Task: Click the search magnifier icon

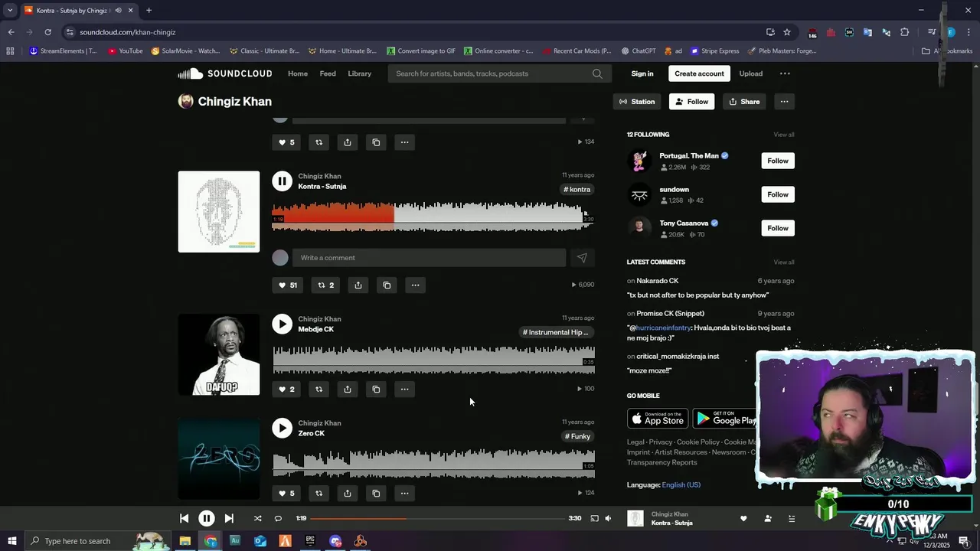Action: coord(597,73)
